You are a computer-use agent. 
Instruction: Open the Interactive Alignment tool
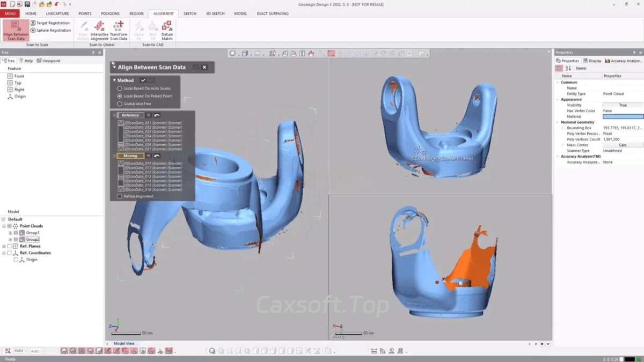99,30
